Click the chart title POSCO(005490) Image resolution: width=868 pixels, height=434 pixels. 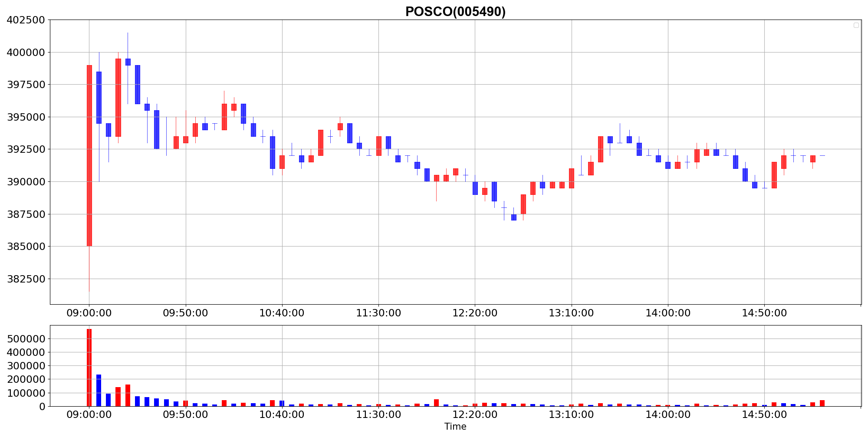[x=455, y=12]
